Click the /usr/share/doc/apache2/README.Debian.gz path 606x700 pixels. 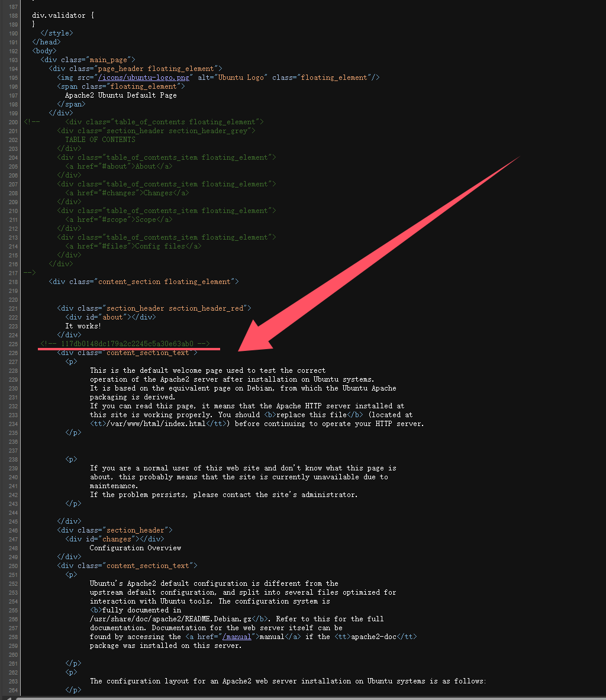pyautogui.click(x=170, y=619)
